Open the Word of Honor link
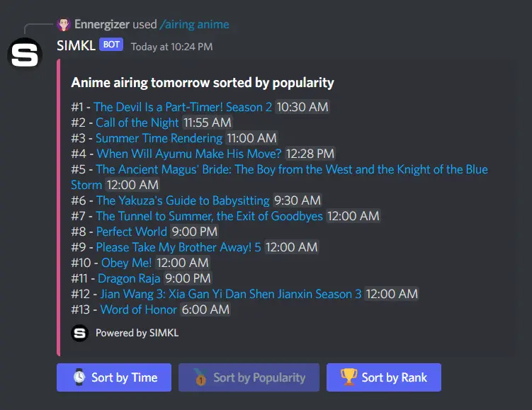Viewport: 532px width, 410px height. point(139,309)
